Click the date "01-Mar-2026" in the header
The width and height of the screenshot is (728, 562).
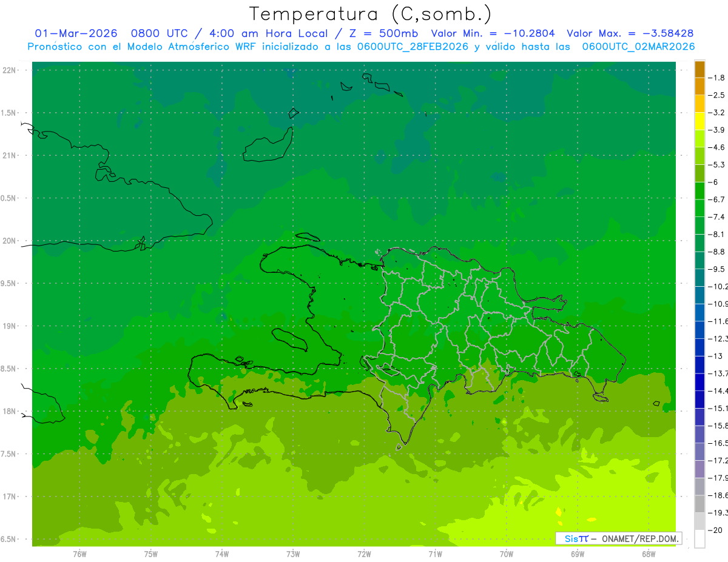click(x=75, y=33)
